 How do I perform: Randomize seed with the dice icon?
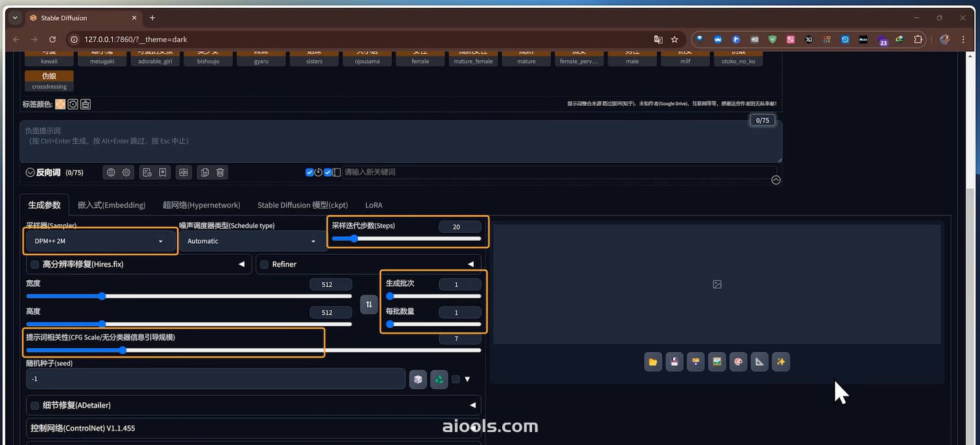coord(418,379)
